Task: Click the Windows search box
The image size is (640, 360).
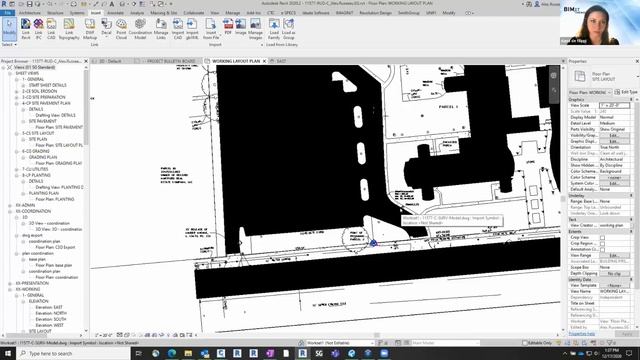Action: click(x=74, y=353)
